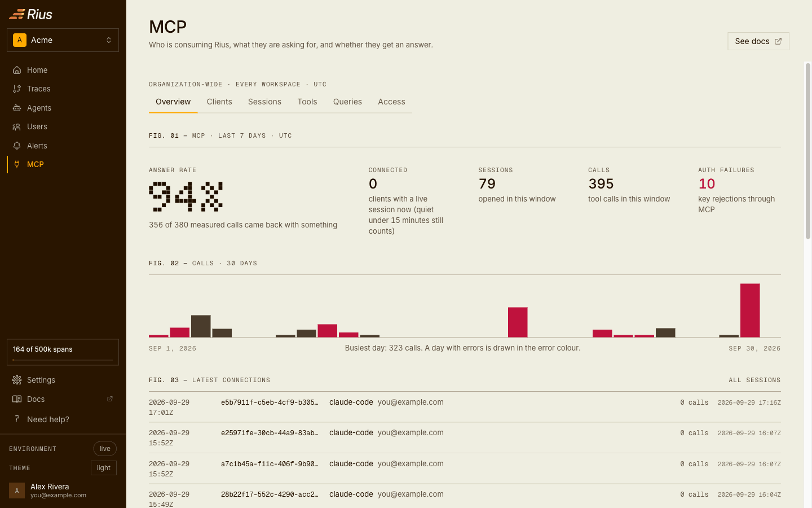Toggle the environment live switch

pos(105,449)
